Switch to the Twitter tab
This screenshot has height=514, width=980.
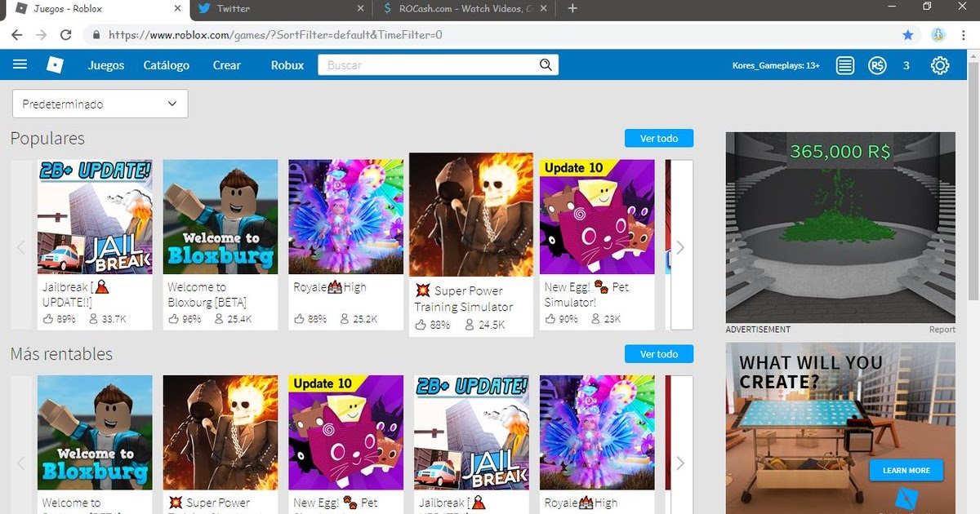click(280, 8)
